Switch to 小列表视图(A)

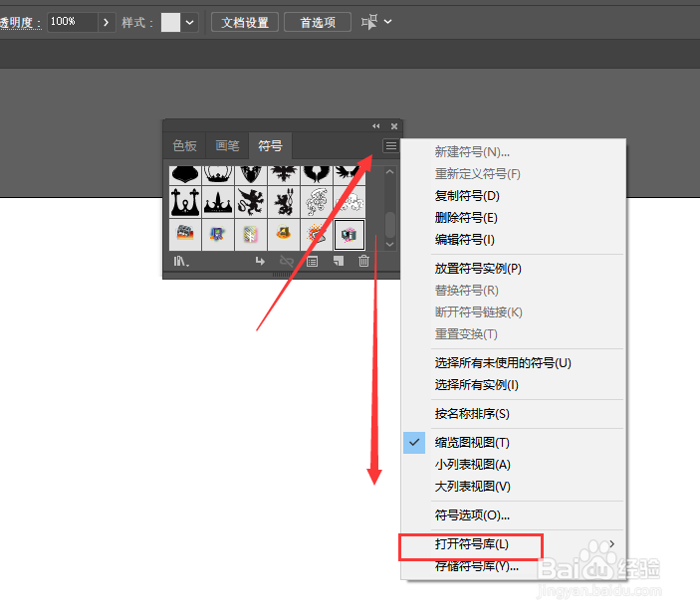pyautogui.click(x=514, y=465)
